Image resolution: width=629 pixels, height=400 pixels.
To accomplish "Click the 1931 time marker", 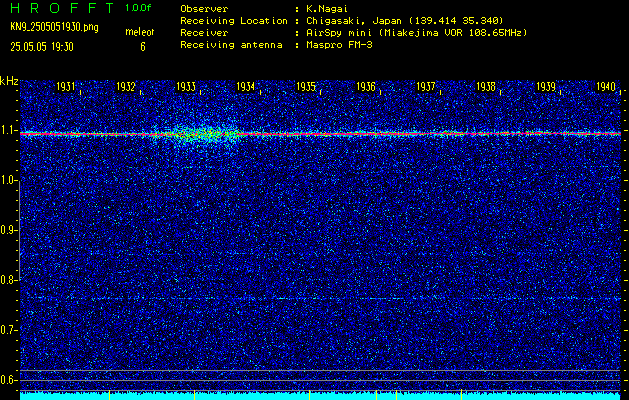I will pyautogui.click(x=65, y=87).
